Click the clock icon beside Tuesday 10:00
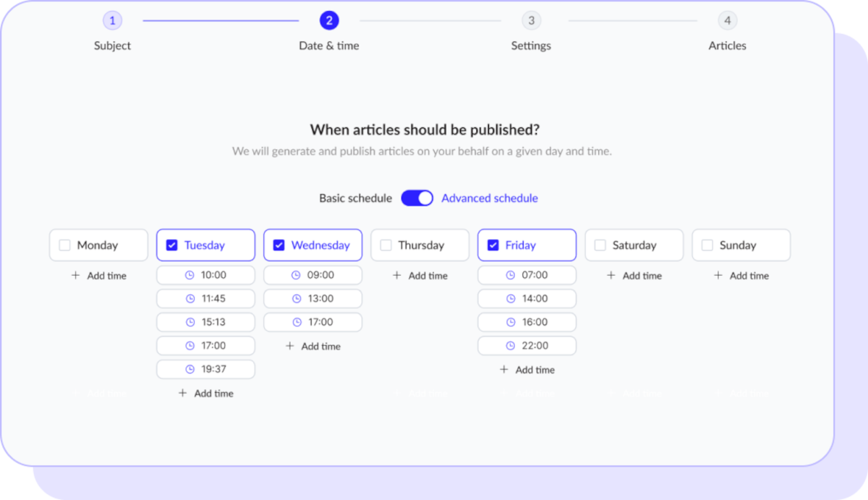Screen dimensions: 868x500 click(x=190, y=275)
